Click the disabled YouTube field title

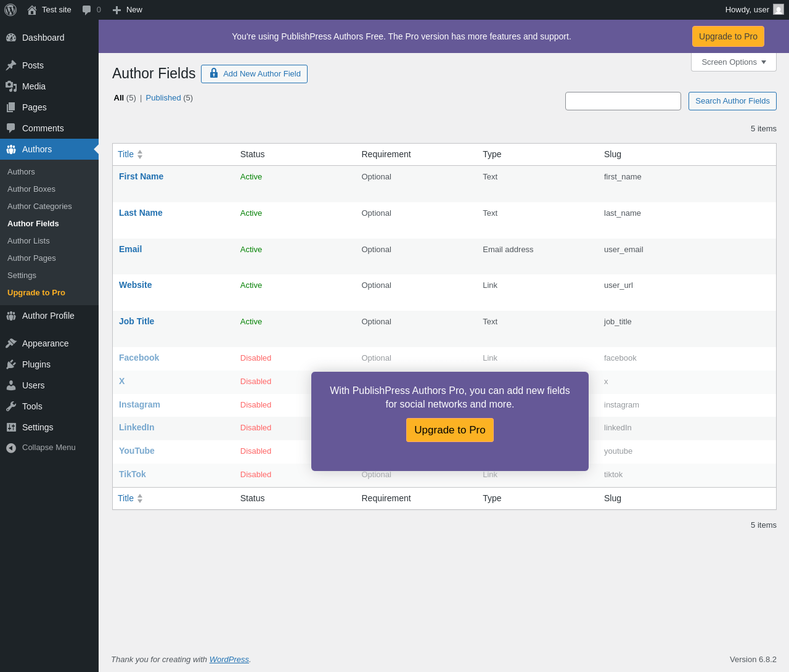tap(136, 451)
